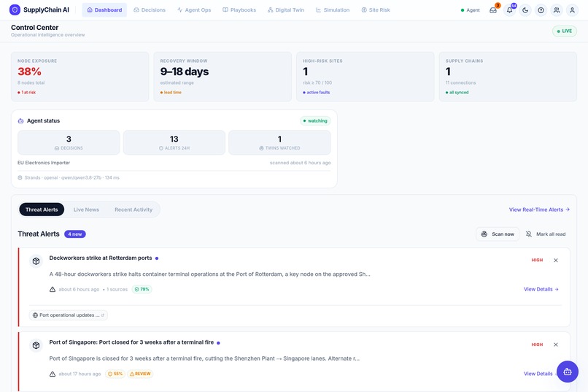This screenshot has height=392, width=588.
Task: Open the help question-mark icon
Action: click(541, 10)
